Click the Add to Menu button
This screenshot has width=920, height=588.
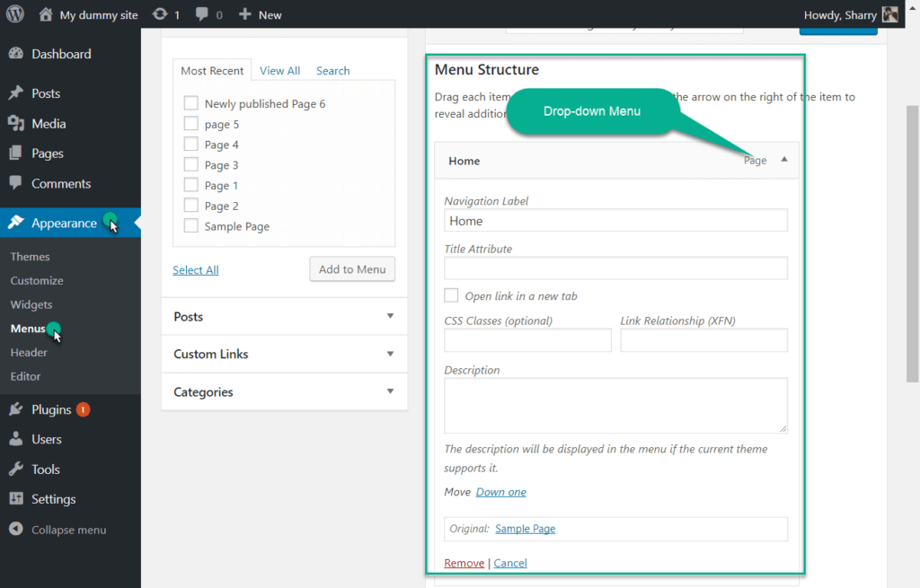[x=352, y=269]
